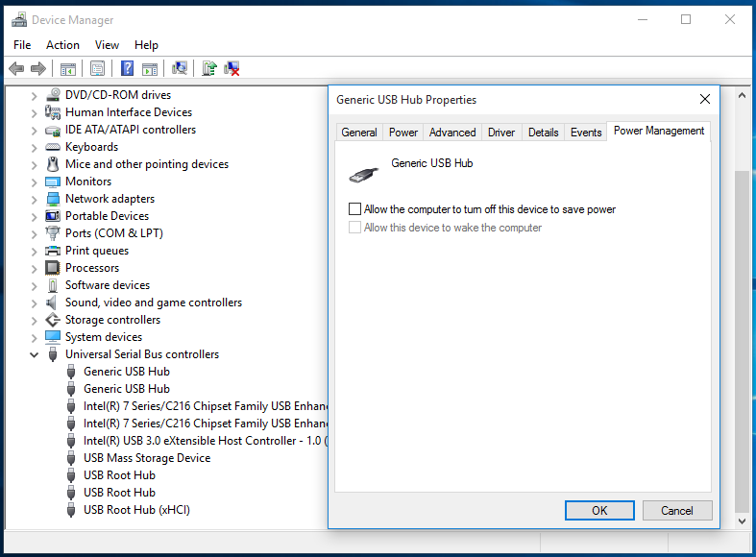The width and height of the screenshot is (756, 557).
Task: Click the Print queues printer icon
Action: pos(53,251)
